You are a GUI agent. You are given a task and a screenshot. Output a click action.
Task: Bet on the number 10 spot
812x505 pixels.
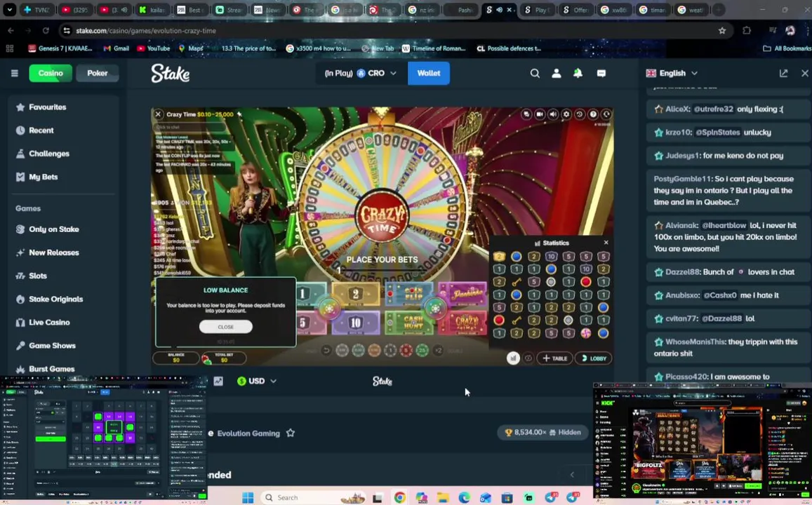pos(355,323)
